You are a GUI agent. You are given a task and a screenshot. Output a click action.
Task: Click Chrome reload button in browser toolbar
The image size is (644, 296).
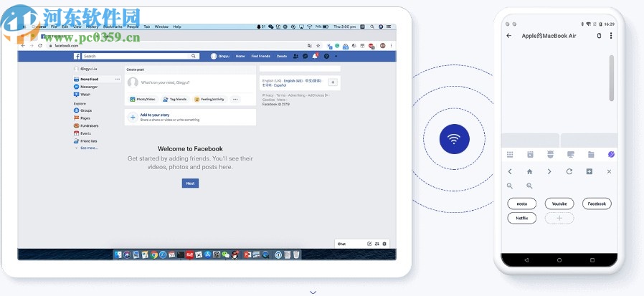click(x=40, y=46)
